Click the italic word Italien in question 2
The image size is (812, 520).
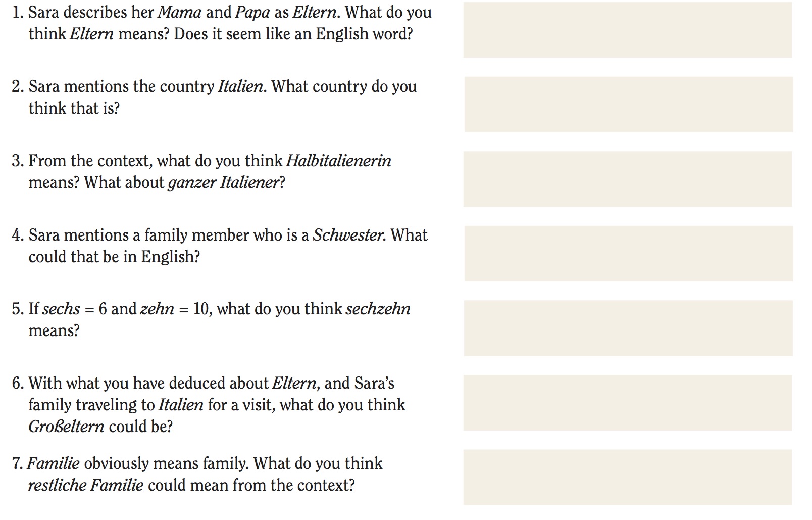pyautogui.click(x=240, y=87)
